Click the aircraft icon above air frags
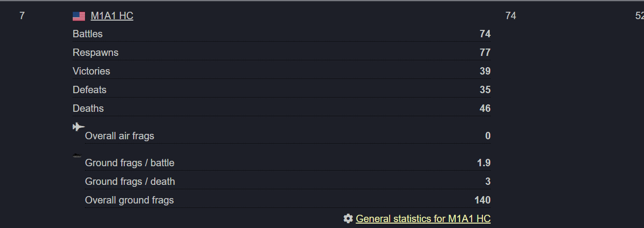 tap(79, 127)
